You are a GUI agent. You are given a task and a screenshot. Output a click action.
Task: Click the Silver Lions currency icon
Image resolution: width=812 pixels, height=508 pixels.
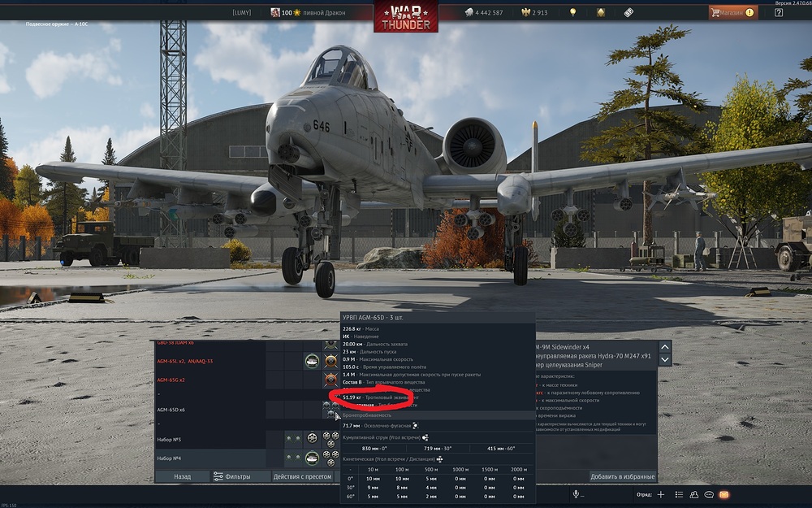(x=469, y=12)
